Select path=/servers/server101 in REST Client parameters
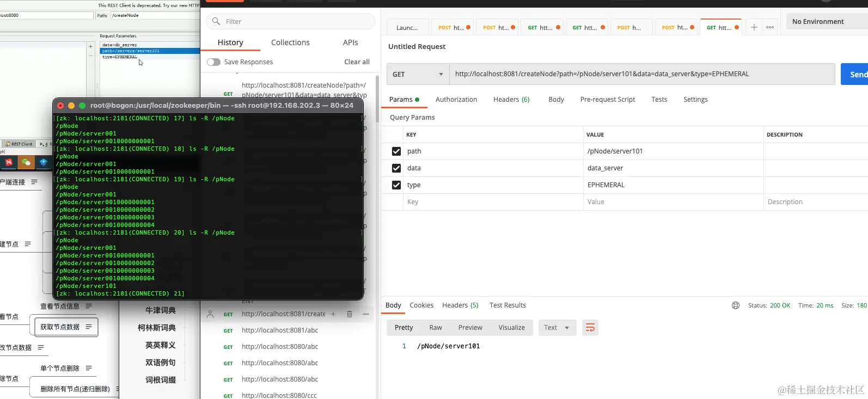Viewport: 868px width, 399px height. point(150,51)
